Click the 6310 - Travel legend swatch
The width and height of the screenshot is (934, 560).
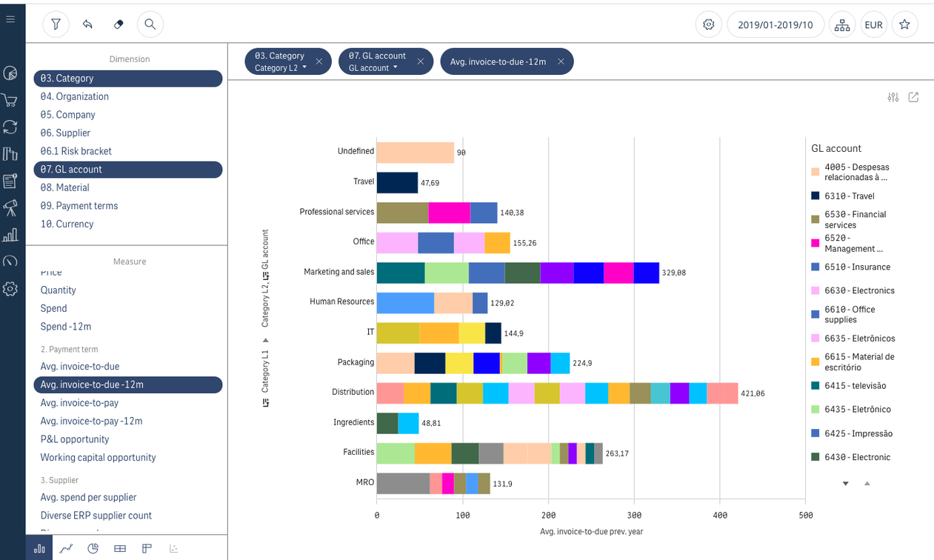coord(815,196)
